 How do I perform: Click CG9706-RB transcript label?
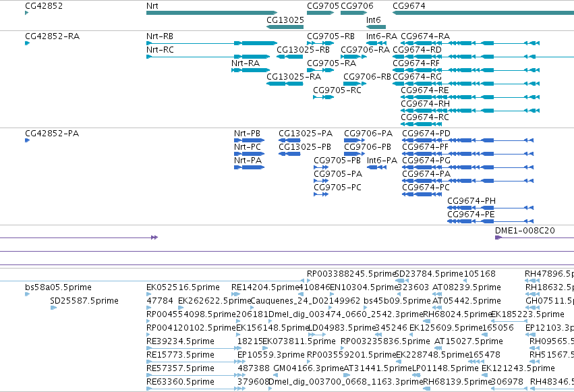pyautogui.click(x=367, y=77)
